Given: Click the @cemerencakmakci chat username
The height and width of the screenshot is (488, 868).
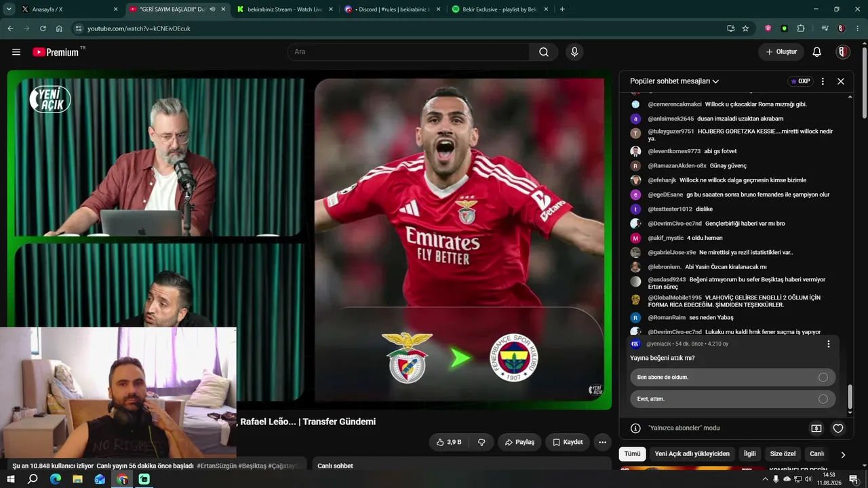Looking at the screenshot, I should tap(675, 104).
